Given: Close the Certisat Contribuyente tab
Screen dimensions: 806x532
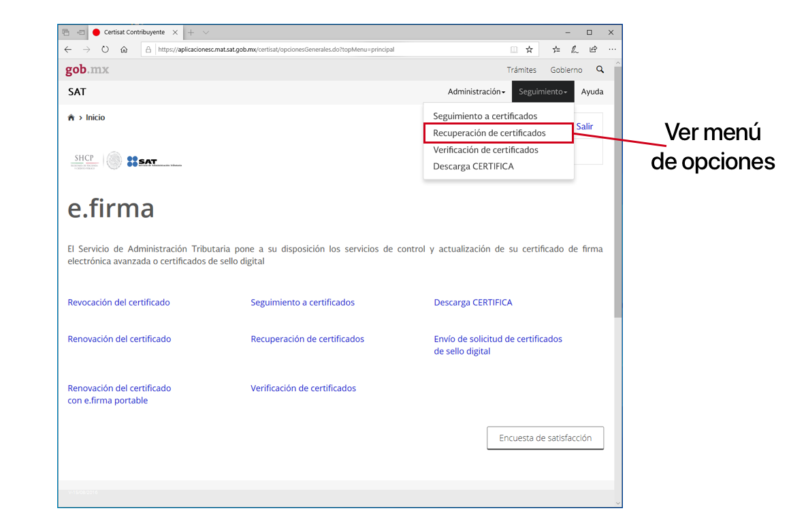Looking at the screenshot, I should 175,33.
